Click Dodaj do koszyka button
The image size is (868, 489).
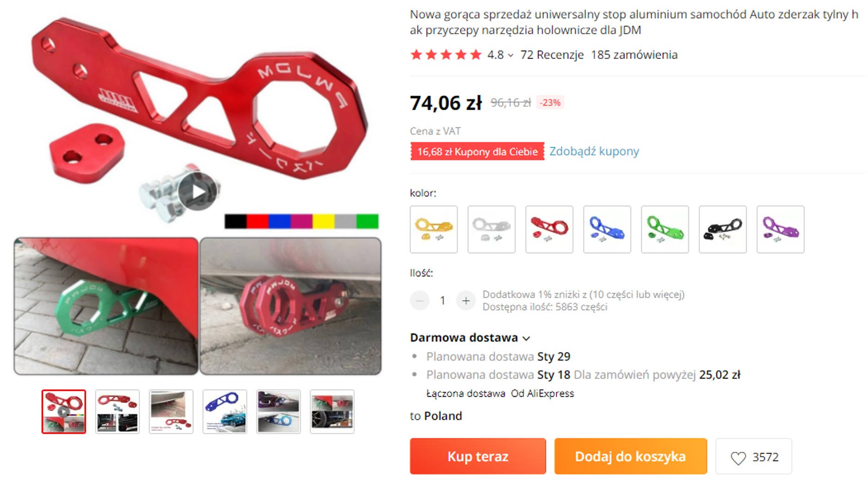click(x=630, y=456)
